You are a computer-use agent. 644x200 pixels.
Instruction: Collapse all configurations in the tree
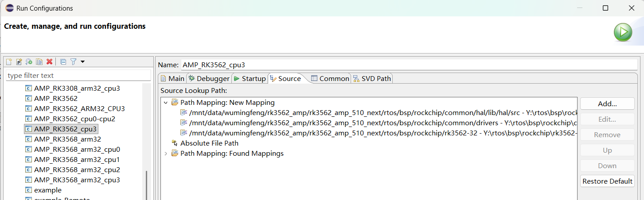63,62
